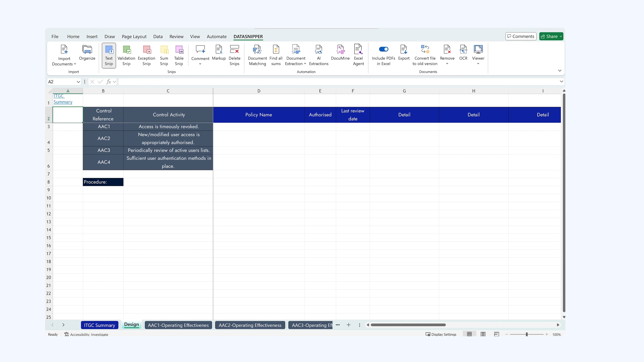Select the Validation Snip tool
644x362 pixels.
coord(126,55)
